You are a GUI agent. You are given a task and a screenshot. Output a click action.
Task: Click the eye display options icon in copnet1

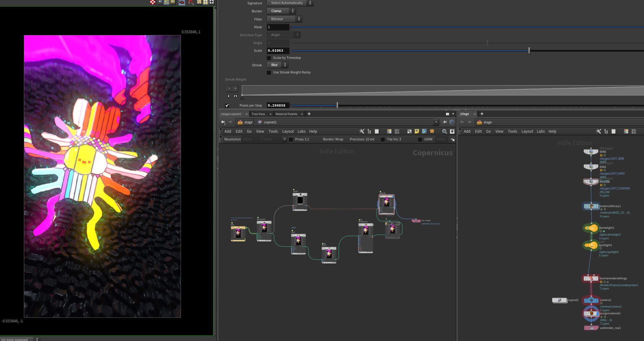[x=452, y=131]
